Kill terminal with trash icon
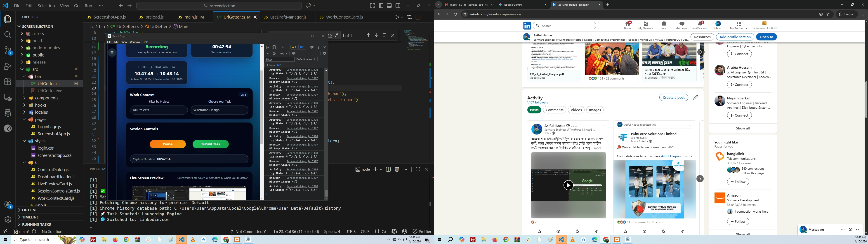This screenshot has width=868, height=244. pyautogui.click(x=397, y=169)
